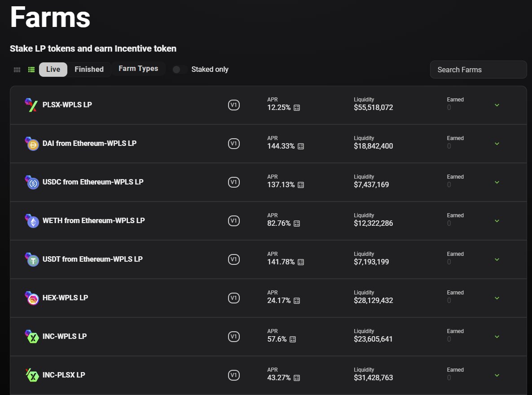Viewport: 532px width, 395px height.
Task: Click the WETH-WPLS token pair icon
Action: [x=31, y=221]
